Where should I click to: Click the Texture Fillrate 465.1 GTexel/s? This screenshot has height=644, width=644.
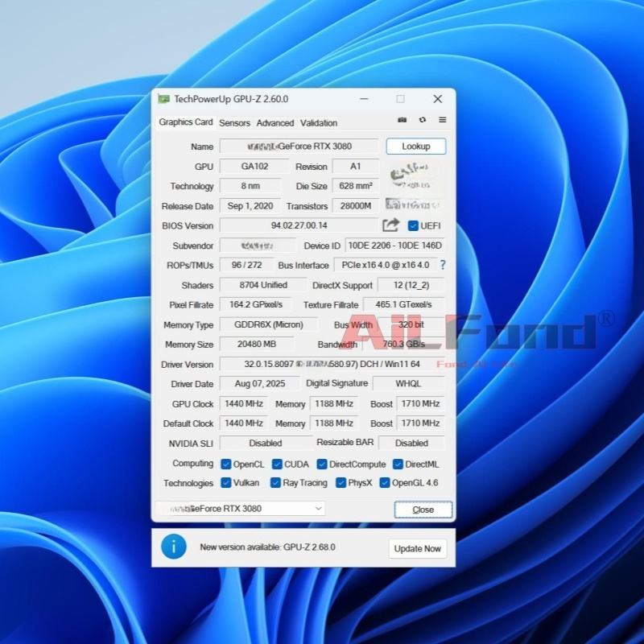[x=404, y=305]
